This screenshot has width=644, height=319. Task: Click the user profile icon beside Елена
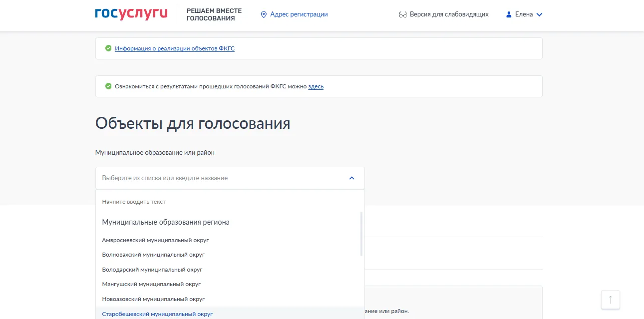point(509,14)
